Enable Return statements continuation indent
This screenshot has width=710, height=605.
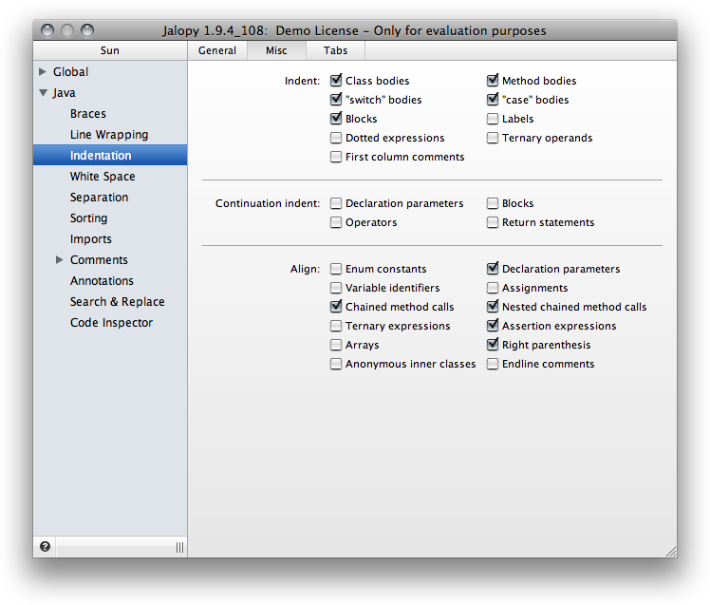493,222
